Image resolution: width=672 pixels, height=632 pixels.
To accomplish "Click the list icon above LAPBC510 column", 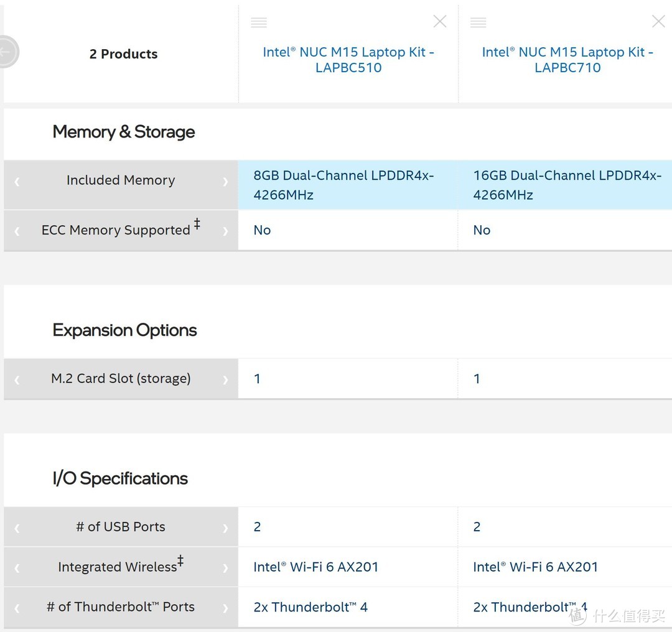I will pyautogui.click(x=259, y=22).
